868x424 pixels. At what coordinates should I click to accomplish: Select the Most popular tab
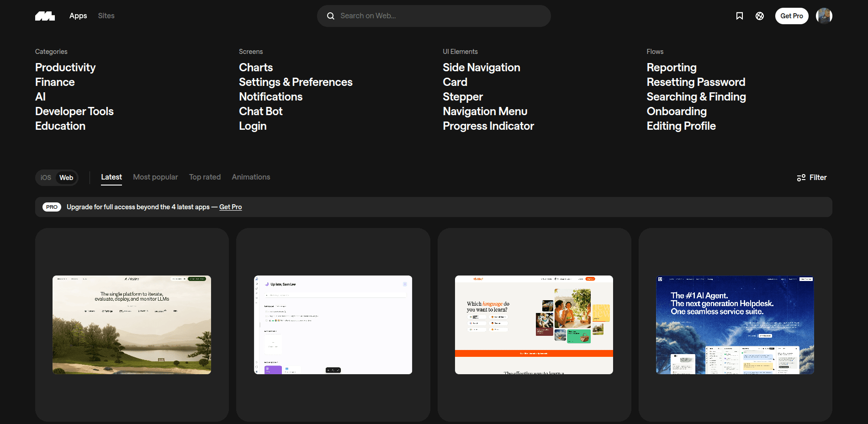click(x=155, y=177)
